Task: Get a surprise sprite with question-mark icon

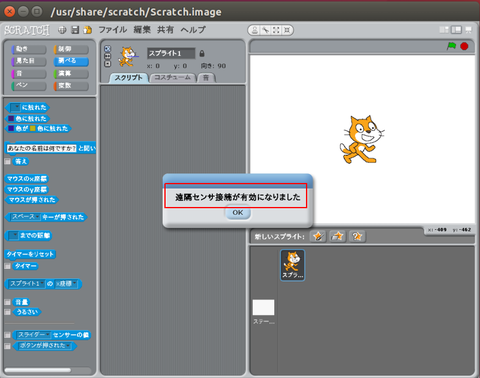Action: 357,236
